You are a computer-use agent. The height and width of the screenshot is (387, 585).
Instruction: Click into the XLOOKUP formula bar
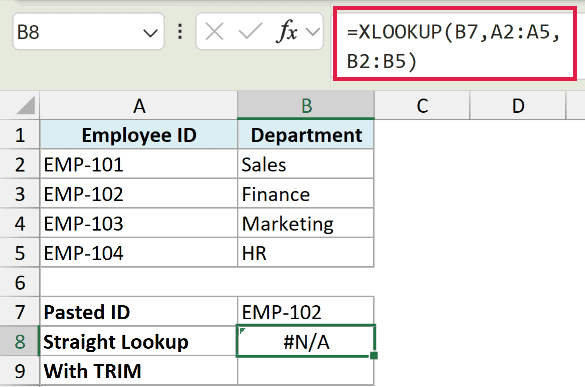pyautogui.click(x=455, y=44)
